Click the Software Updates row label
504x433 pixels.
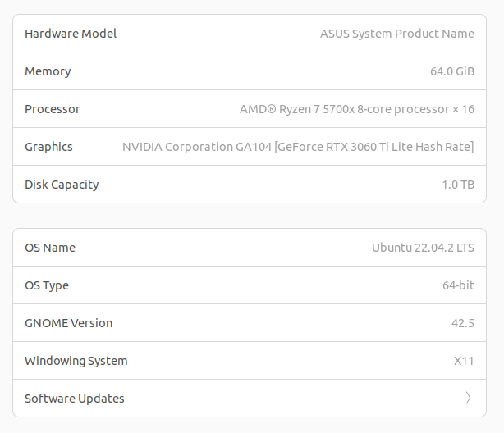pyautogui.click(x=75, y=399)
